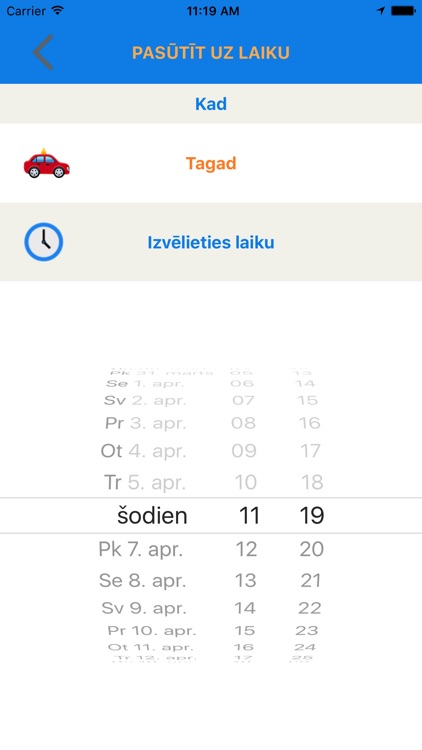This screenshot has width=422, height=750.
Task: Pick Tr 5. apr. in date picker
Action: pos(145,483)
